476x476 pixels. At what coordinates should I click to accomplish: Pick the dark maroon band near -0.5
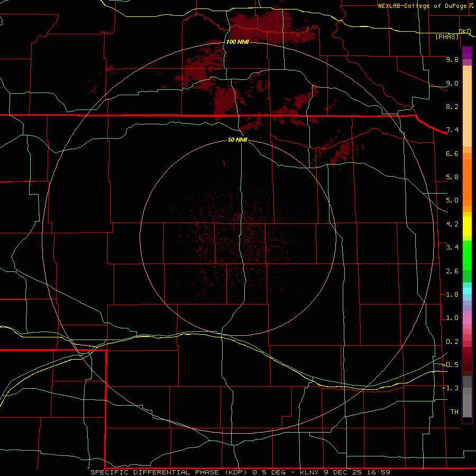[x=467, y=364]
